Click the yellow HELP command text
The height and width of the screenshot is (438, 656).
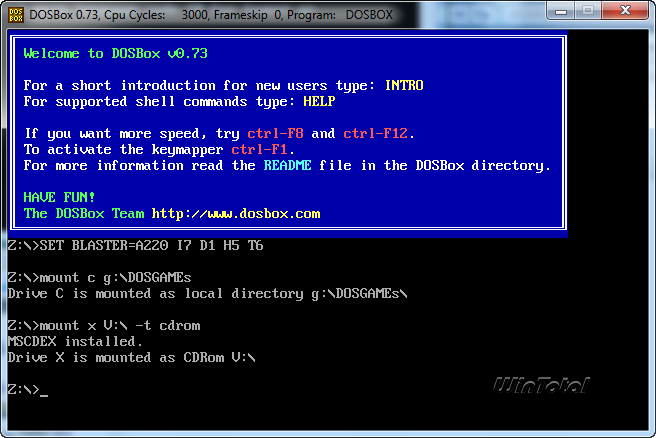(319, 101)
